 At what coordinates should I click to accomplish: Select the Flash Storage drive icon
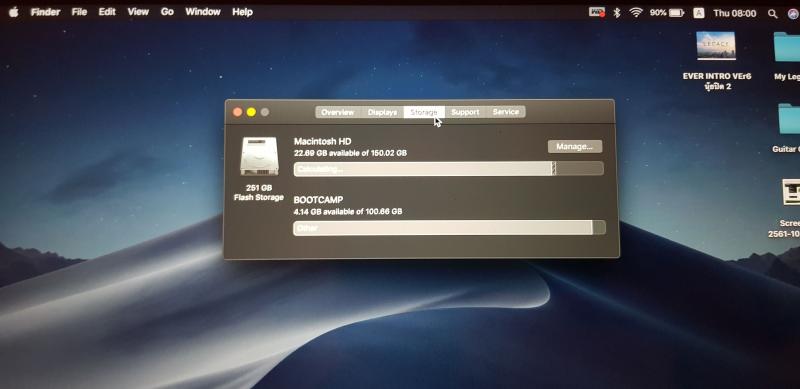(259, 156)
